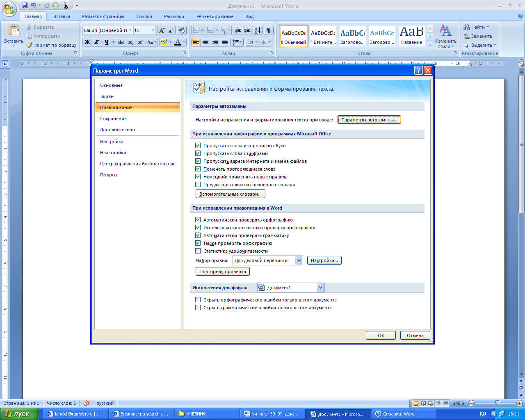Increase font size with grow font icon

coord(162,30)
